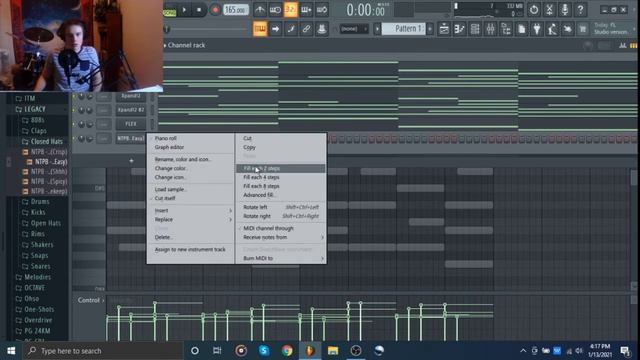Collapse the Channel rack title arrow

click(x=165, y=45)
